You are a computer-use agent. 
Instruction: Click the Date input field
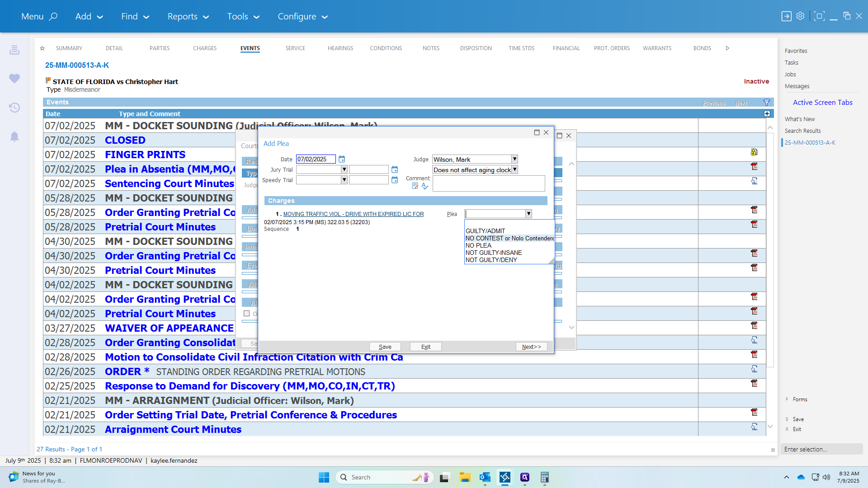click(316, 159)
